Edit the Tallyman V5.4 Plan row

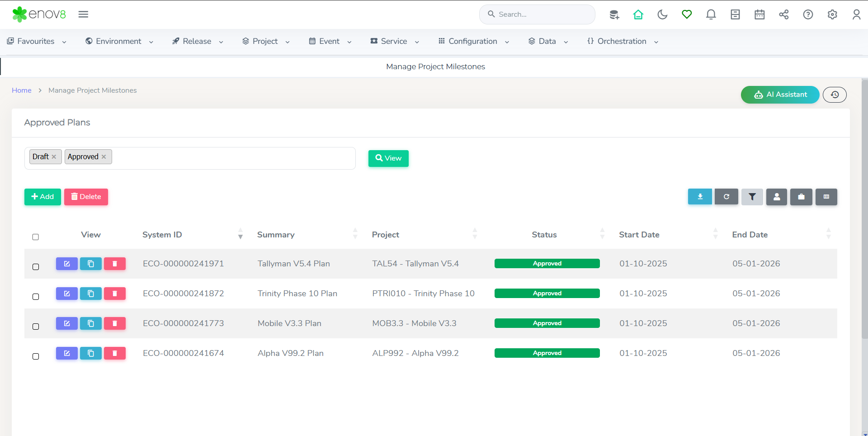(x=67, y=264)
